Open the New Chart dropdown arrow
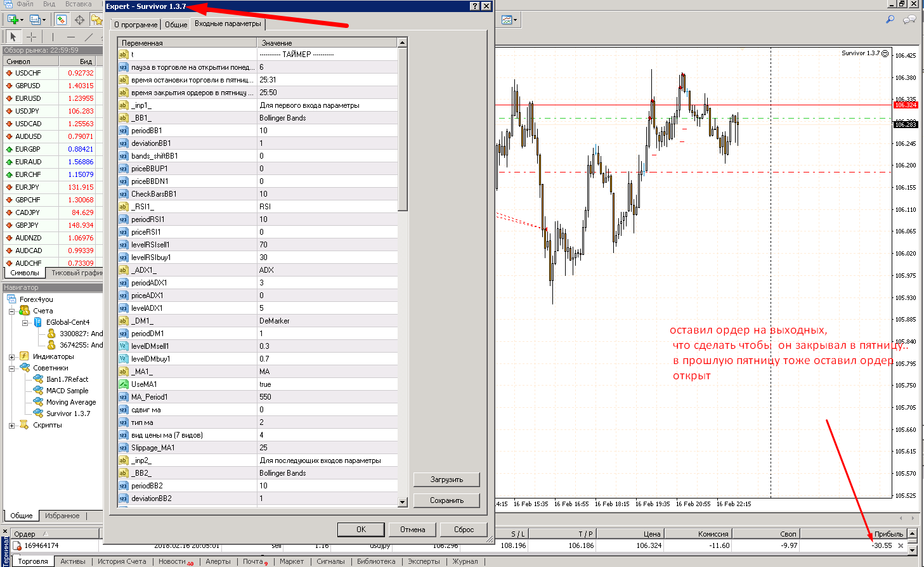924x567 pixels. click(22, 20)
